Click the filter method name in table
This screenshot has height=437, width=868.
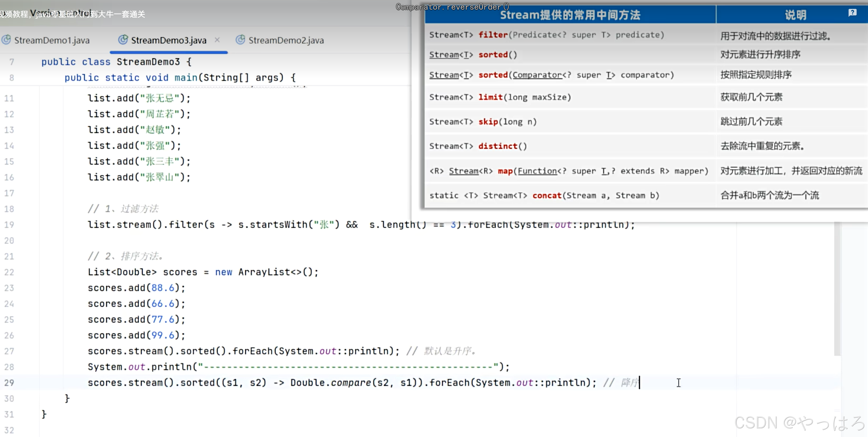click(x=493, y=35)
